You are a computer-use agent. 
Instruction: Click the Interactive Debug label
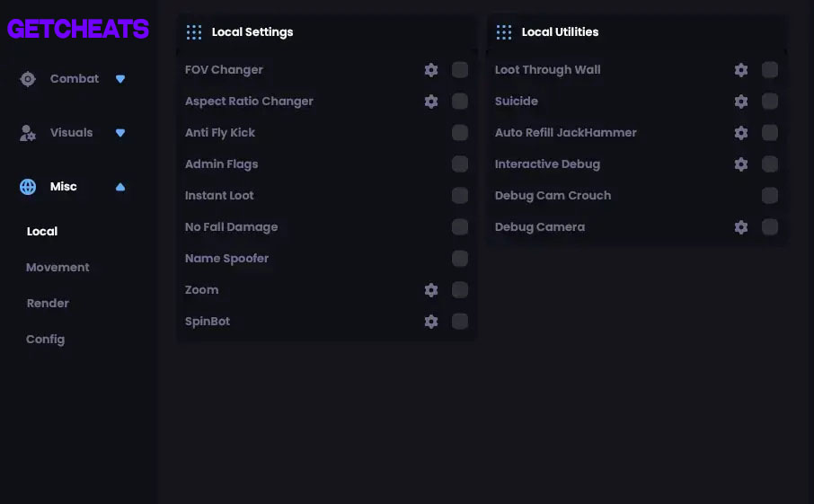coord(547,164)
